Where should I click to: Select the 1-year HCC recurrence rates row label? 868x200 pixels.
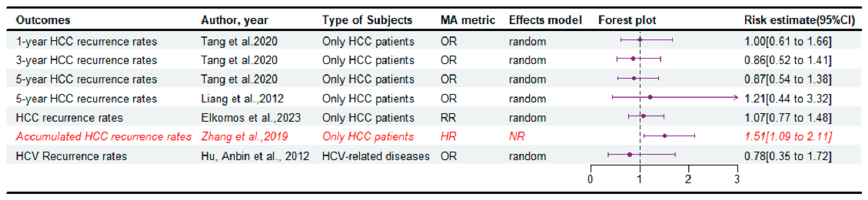(86, 41)
